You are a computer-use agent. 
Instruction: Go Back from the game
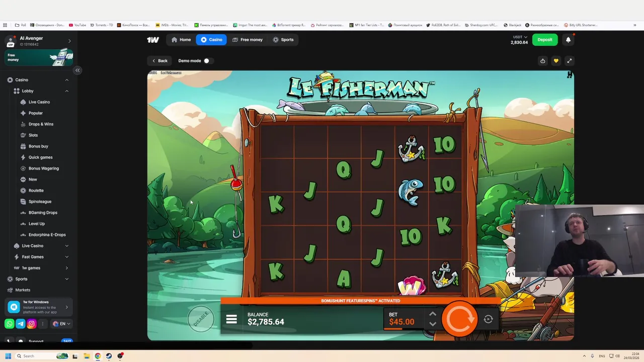tap(160, 61)
